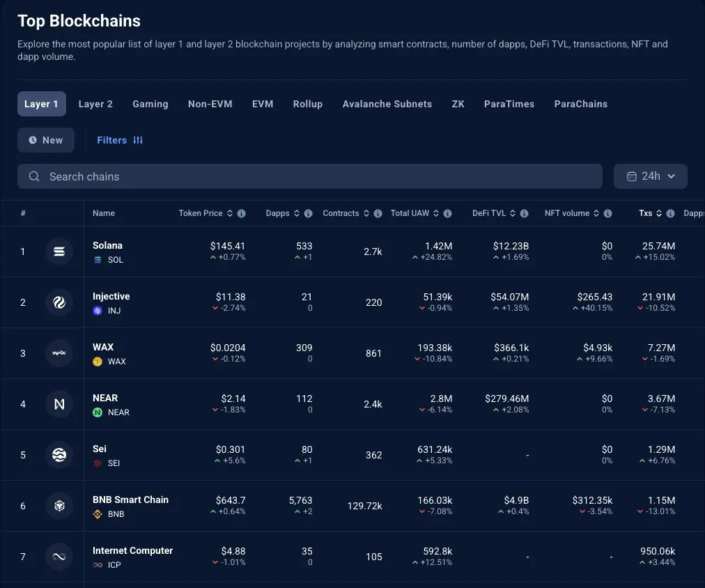Viewport: 705px width, 588px height.
Task: Open the BNB Smart Chain page
Action: tap(130, 500)
